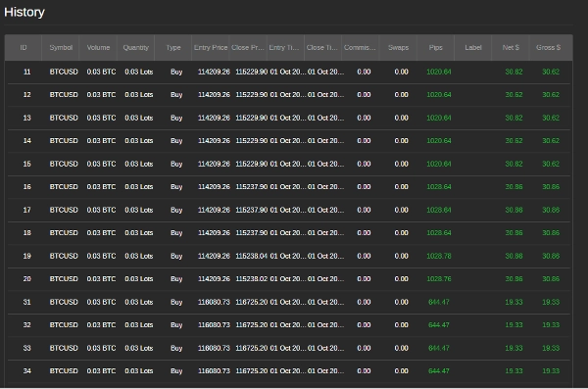Image resolution: width=588 pixels, height=389 pixels.
Task: Click entry price "116080.73" in row 31
Action: [214, 302]
